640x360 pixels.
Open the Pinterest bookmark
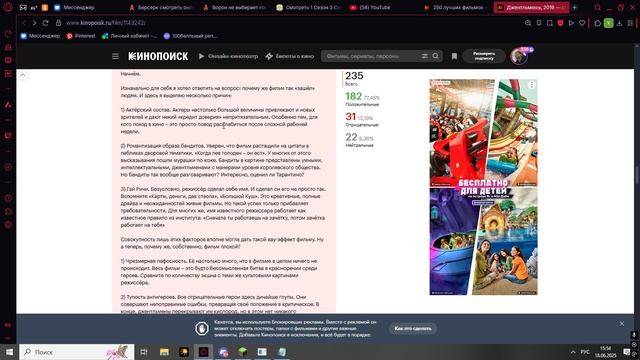(x=81, y=36)
